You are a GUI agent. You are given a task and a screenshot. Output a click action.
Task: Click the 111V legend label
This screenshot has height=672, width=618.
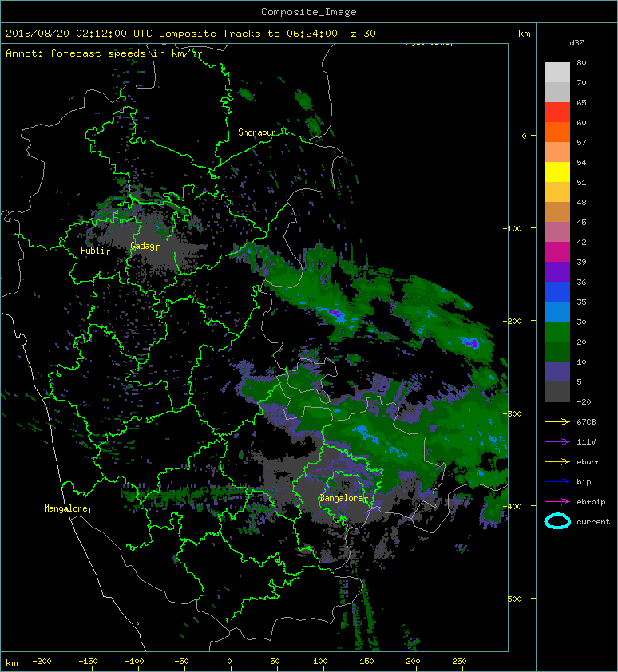[586, 442]
